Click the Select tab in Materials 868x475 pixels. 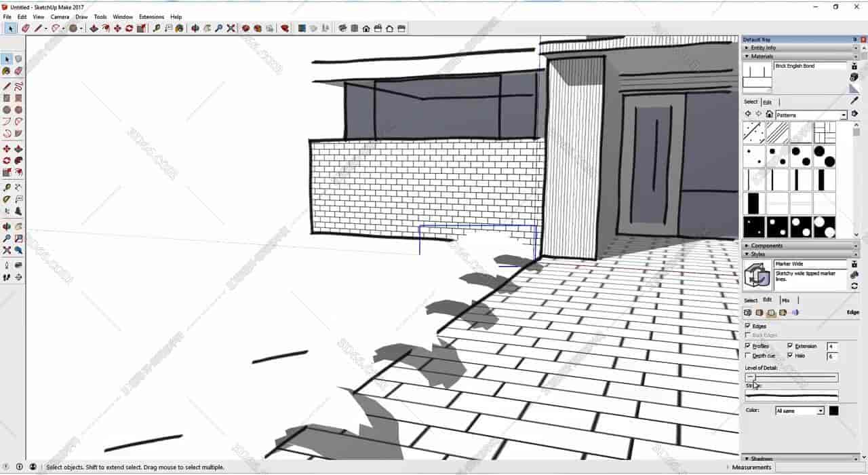tap(749, 102)
